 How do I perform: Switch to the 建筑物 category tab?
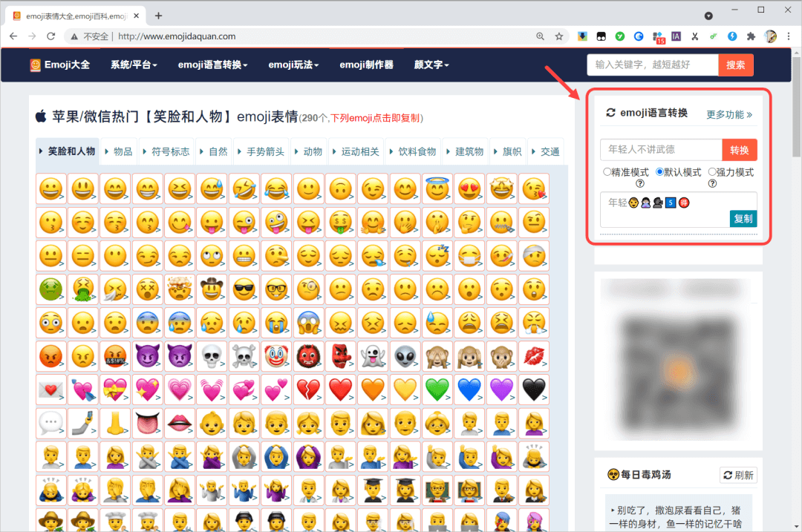[x=465, y=152]
